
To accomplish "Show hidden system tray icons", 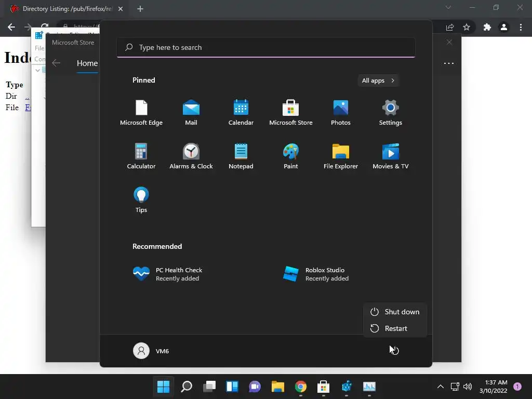I will click(x=441, y=387).
